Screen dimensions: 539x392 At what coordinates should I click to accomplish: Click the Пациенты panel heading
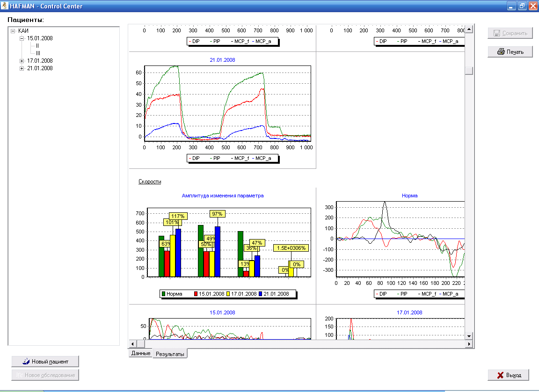pyautogui.click(x=26, y=20)
